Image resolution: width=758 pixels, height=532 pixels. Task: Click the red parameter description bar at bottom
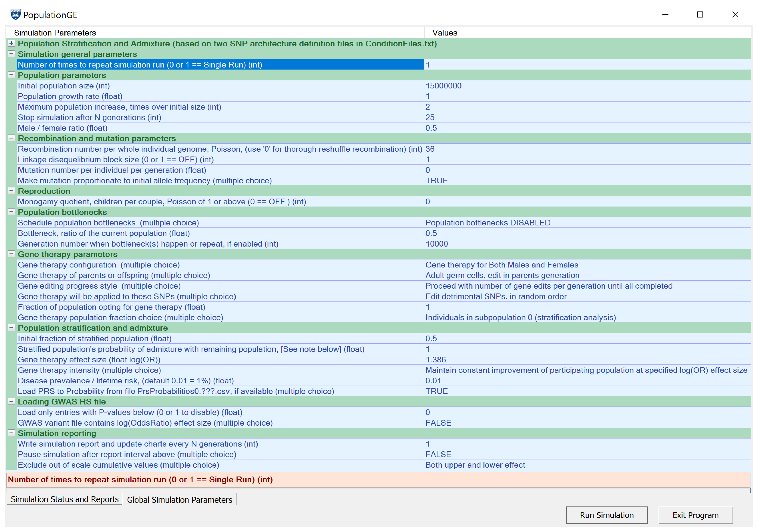click(x=378, y=480)
